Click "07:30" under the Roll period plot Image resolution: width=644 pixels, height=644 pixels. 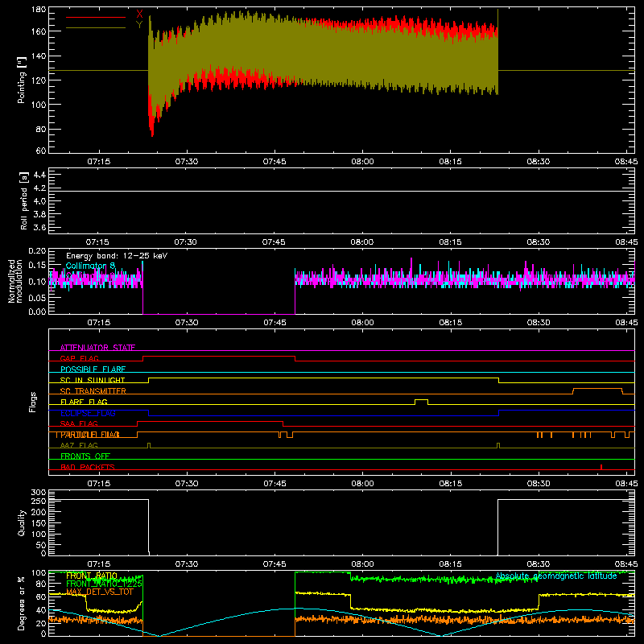(186, 242)
